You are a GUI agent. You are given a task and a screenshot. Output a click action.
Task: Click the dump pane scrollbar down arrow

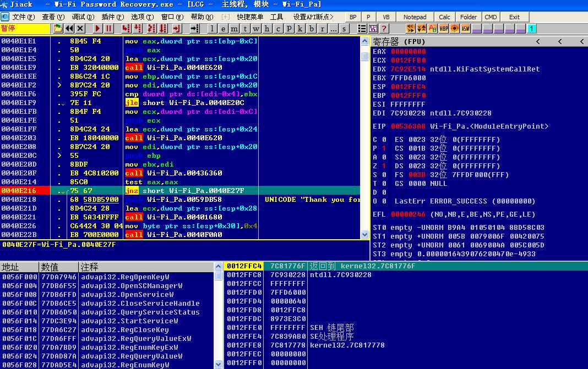(218, 364)
